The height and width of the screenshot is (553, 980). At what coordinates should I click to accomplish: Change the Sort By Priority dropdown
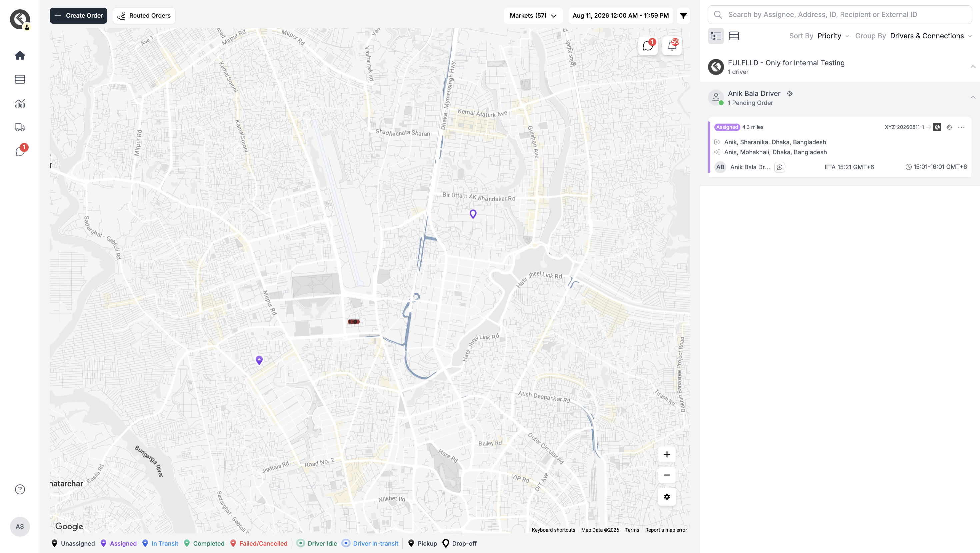(833, 36)
